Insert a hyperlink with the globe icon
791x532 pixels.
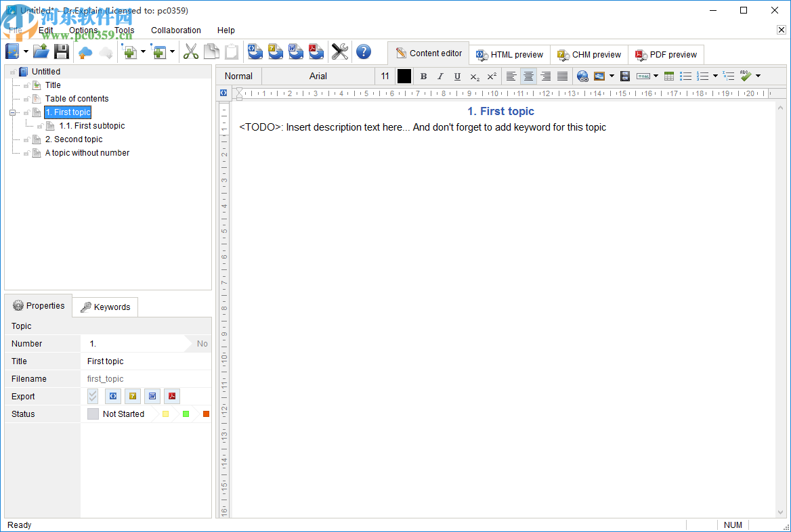(x=582, y=76)
